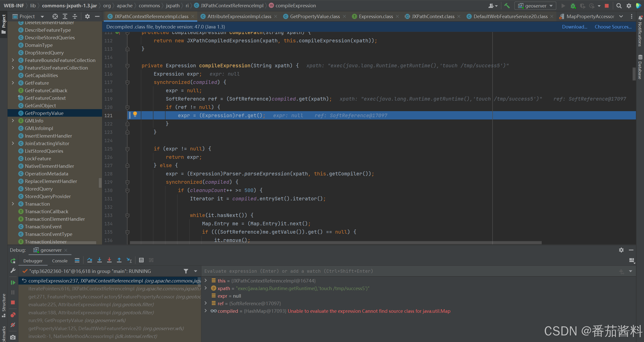Click Collapse All in Project panel
The width and height of the screenshot is (644, 342).
[x=75, y=16]
